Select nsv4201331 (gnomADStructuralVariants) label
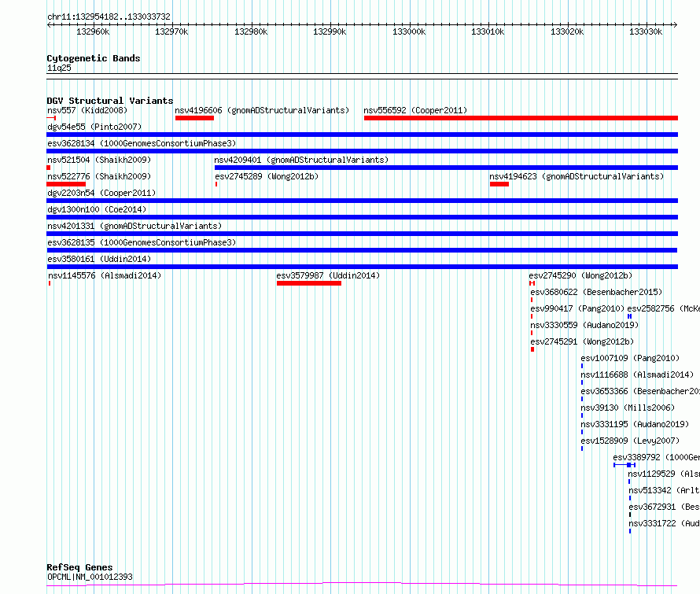The width and height of the screenshot is (700, 594). click(x=134, y=226)
